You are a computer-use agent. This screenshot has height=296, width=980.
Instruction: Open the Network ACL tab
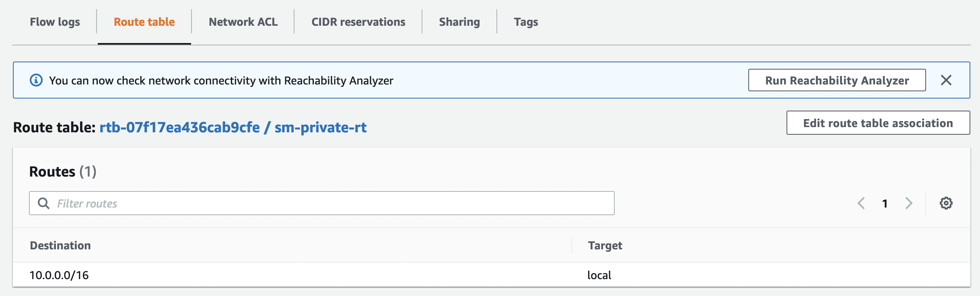(x=243, y=22)
